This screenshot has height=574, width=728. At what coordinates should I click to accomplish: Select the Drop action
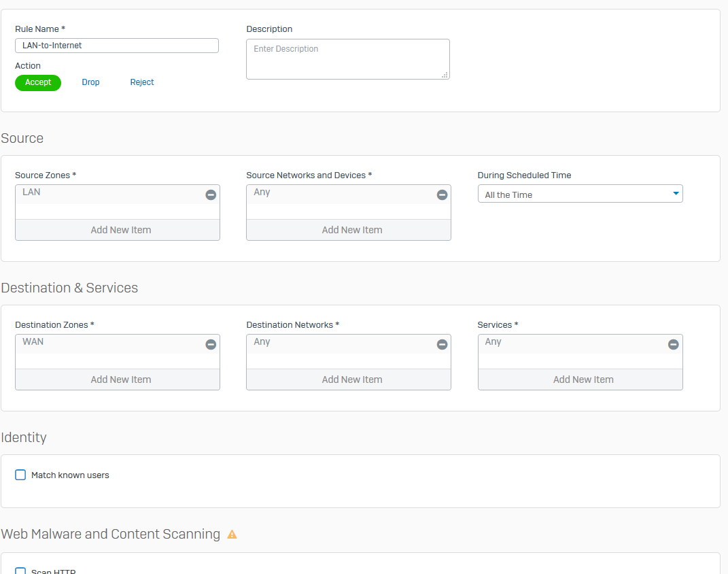tap(90, 82)
